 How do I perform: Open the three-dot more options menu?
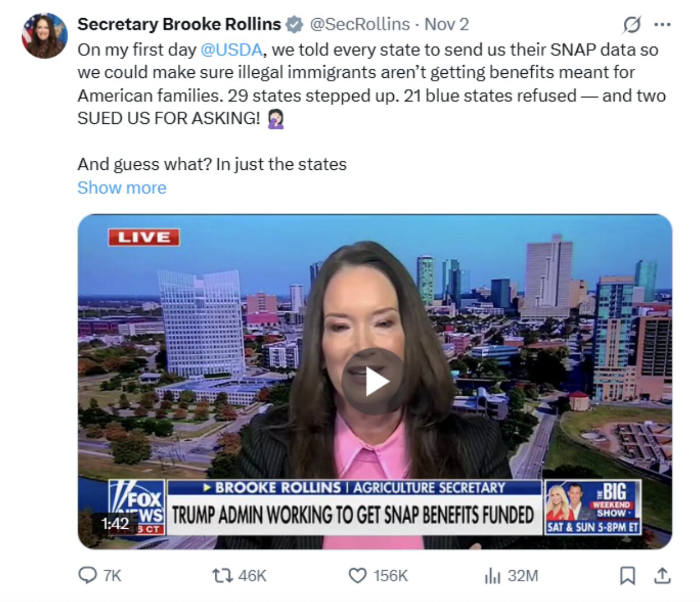click(x=663, y=25)
